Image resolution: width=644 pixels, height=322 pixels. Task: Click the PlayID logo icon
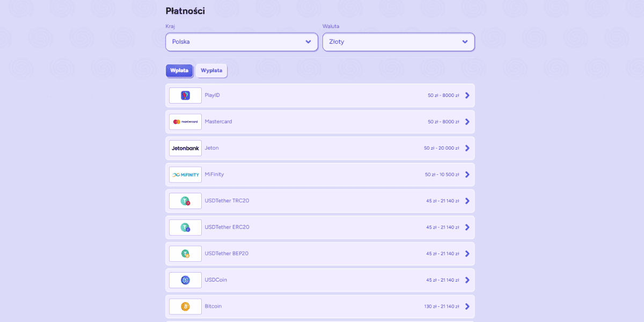pyautogui.click(x=185, y=96)
